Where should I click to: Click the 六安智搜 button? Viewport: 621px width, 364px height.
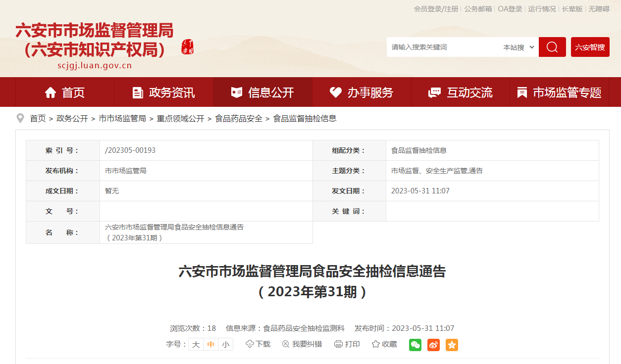[x=590, y=47]
